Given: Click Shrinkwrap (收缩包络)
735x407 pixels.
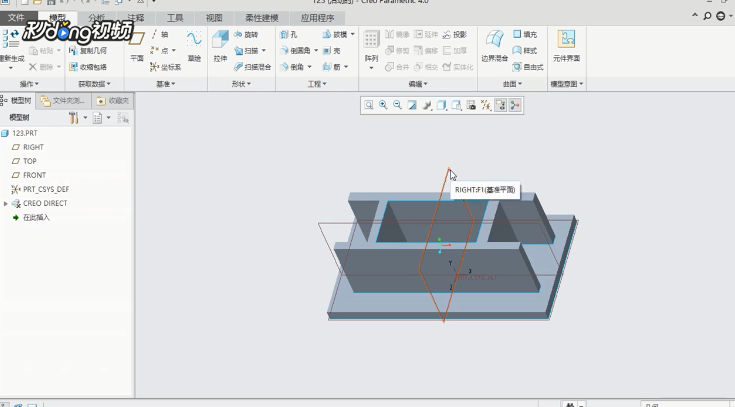Looking at the screenshot, I should tap(88, 67).
